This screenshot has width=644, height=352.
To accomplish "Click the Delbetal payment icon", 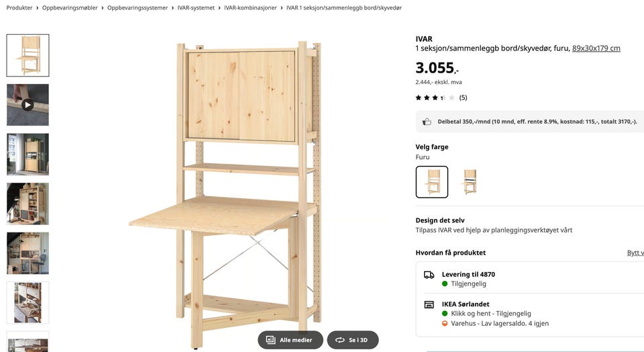I will [427, 122].
